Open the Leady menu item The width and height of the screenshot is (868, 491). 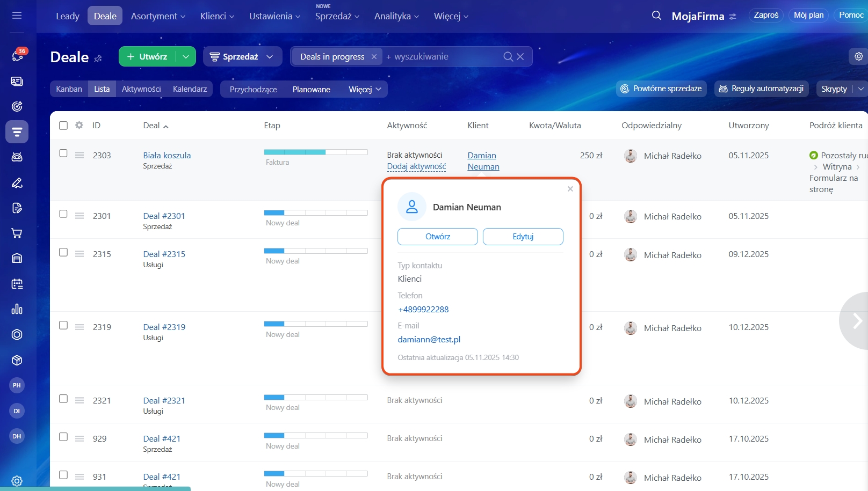[68, 16]
